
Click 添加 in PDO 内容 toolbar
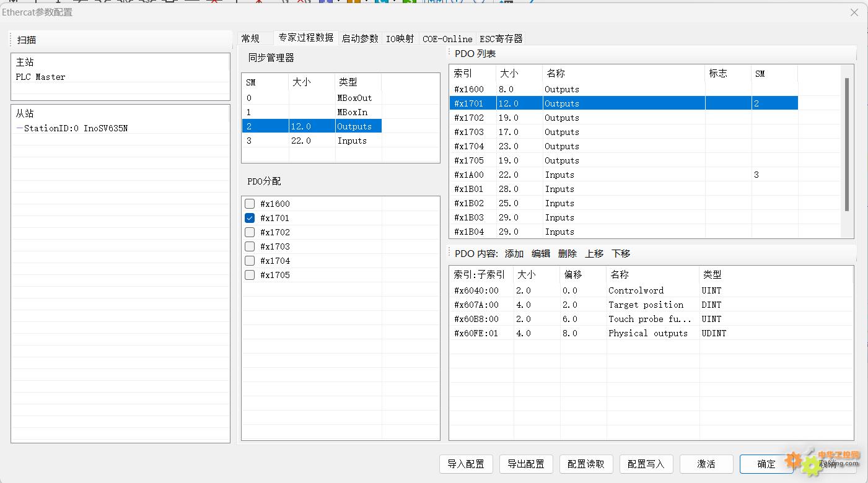tap(514, 254)
